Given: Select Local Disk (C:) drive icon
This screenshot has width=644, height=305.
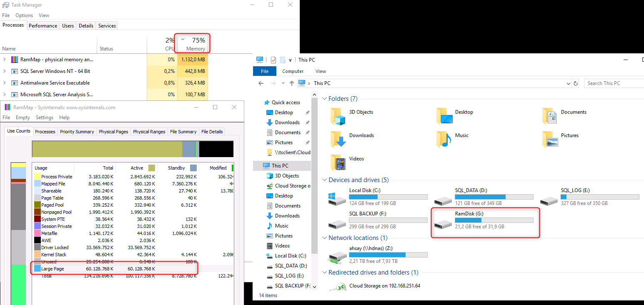Looking at the screenshot, I should (x=337, y=199).
